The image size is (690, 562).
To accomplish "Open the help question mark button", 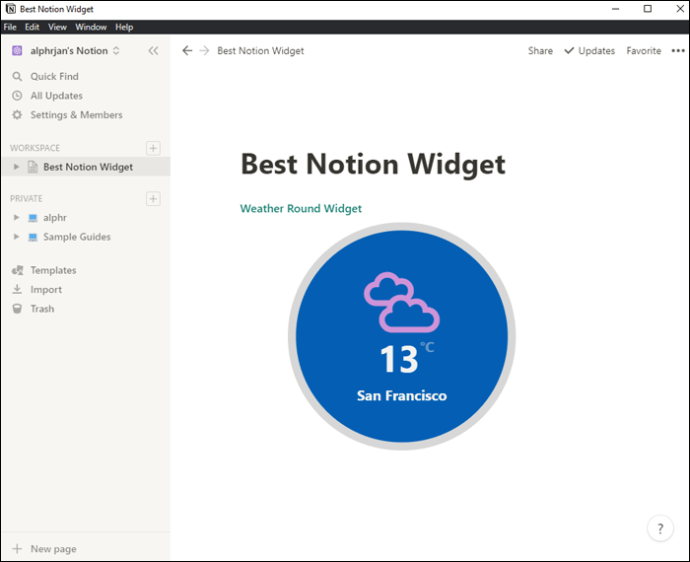I will click(660, 528).
